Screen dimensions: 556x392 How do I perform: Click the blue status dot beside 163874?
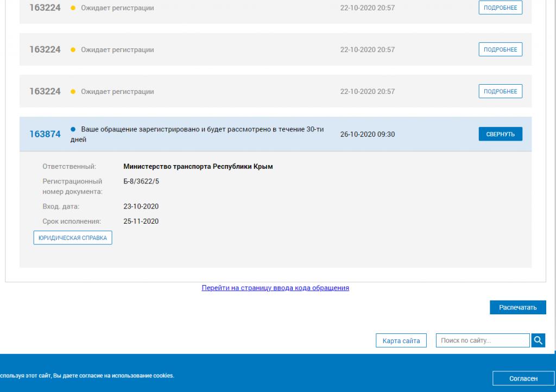coord(73,129)
